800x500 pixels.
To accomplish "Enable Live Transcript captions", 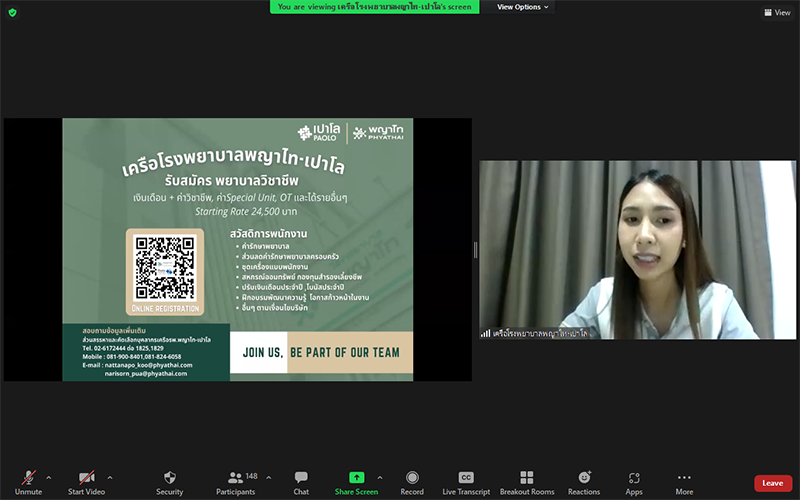I will (x=466, y=483).
